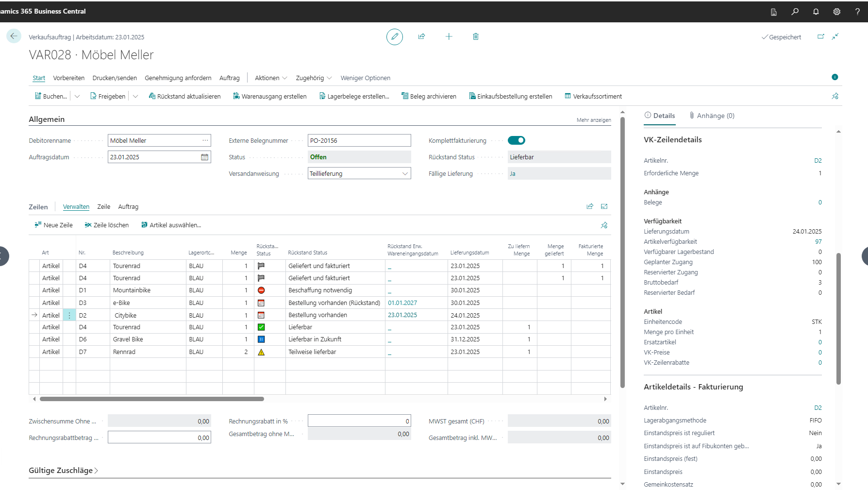Image resolution: width=868 pixels, height=490 pixels.
Task: Click the back arrow button
Action: click(14, 36)
